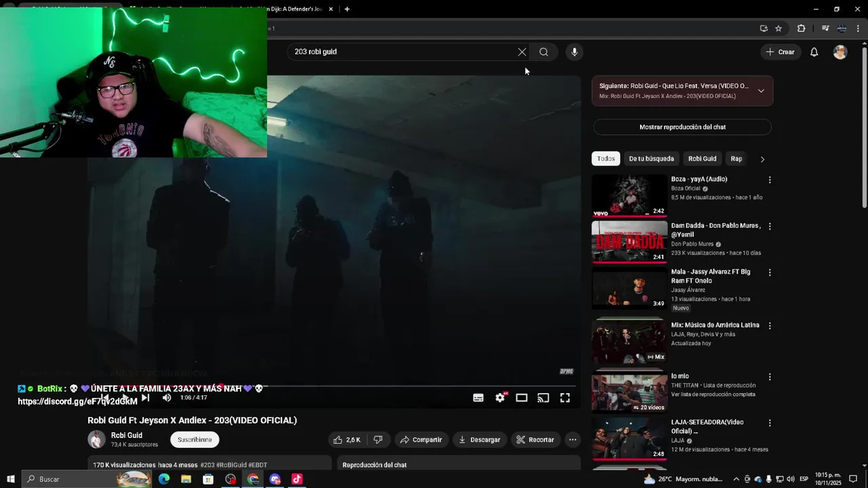Open File Explorer from taskbar

point(186,479)
